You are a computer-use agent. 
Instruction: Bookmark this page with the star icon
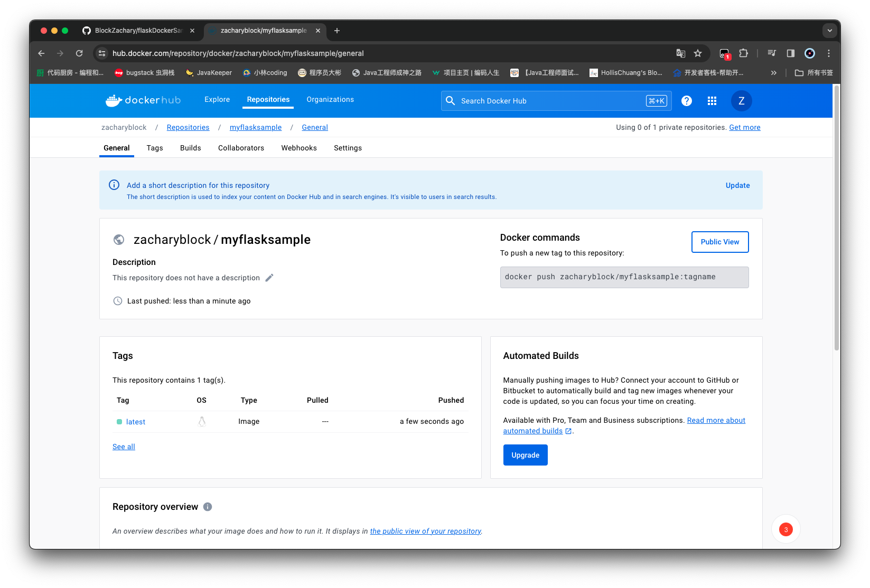pyautogui.click(x=698, y=53)
